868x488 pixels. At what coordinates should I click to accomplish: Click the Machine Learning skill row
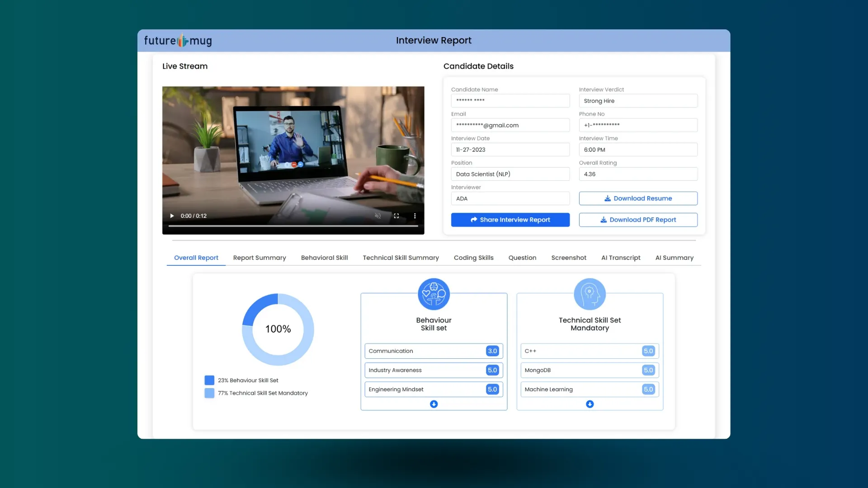click(590, 389)
